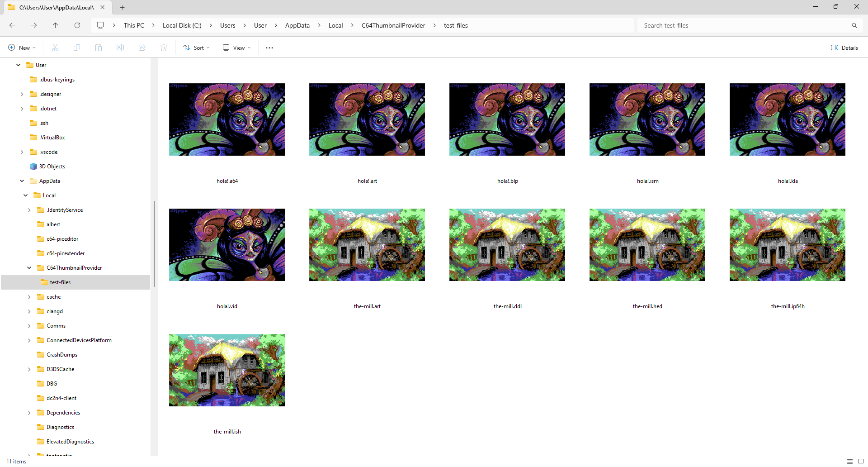Select the hola!.a64 file thumbnail
The image size is (868, 467).
(227, 119)
